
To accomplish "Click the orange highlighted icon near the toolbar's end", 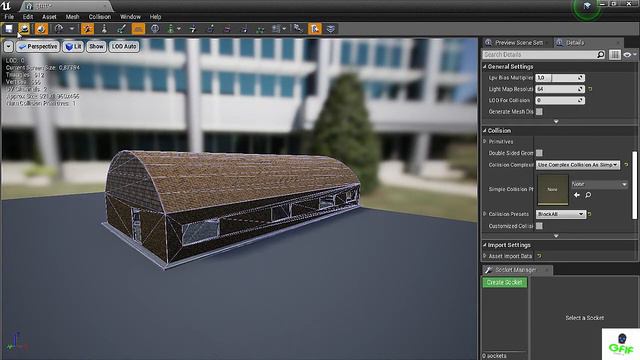I will pyautogui.click(x=315, y=29).
